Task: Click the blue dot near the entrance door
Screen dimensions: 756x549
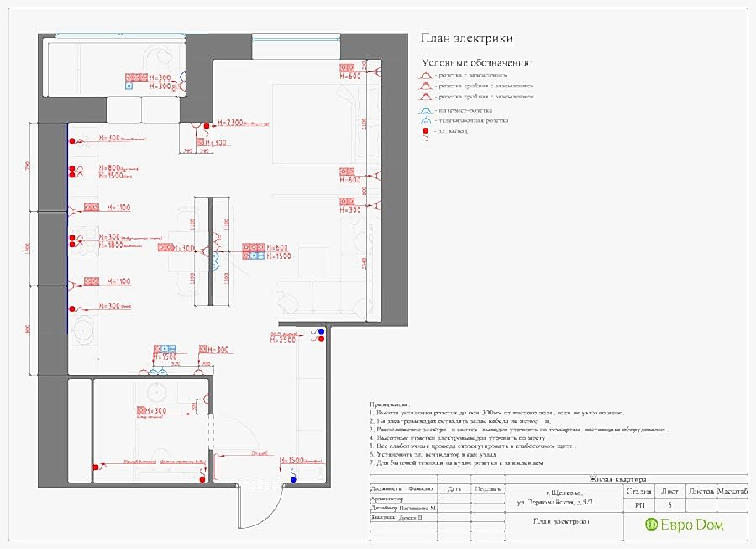Action: (x=293, y=480)
